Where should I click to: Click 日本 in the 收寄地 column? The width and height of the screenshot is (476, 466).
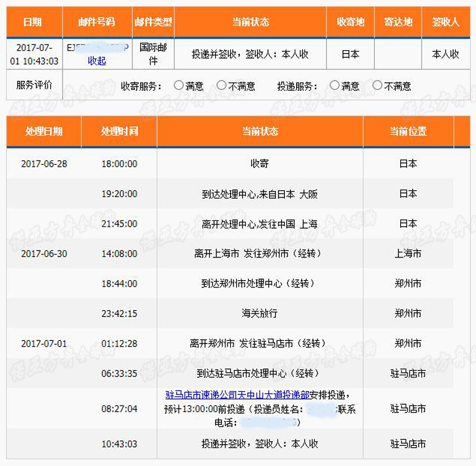(350, 54)
